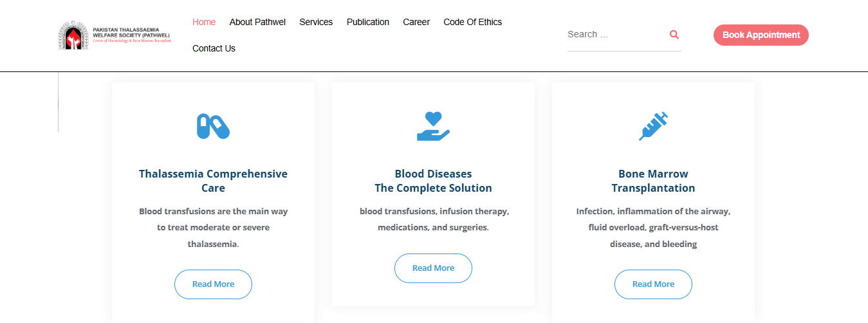Open the Home menu item

(x=204, y=22)
